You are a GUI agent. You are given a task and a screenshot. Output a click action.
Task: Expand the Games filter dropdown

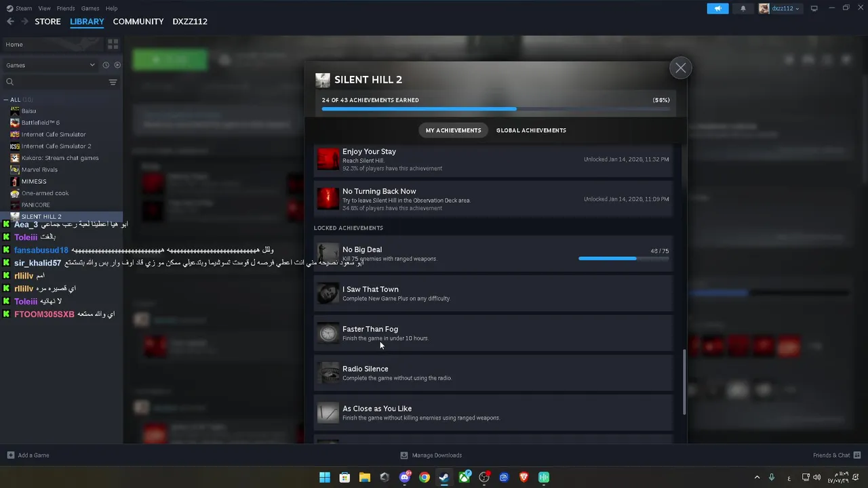click(50, 65)
